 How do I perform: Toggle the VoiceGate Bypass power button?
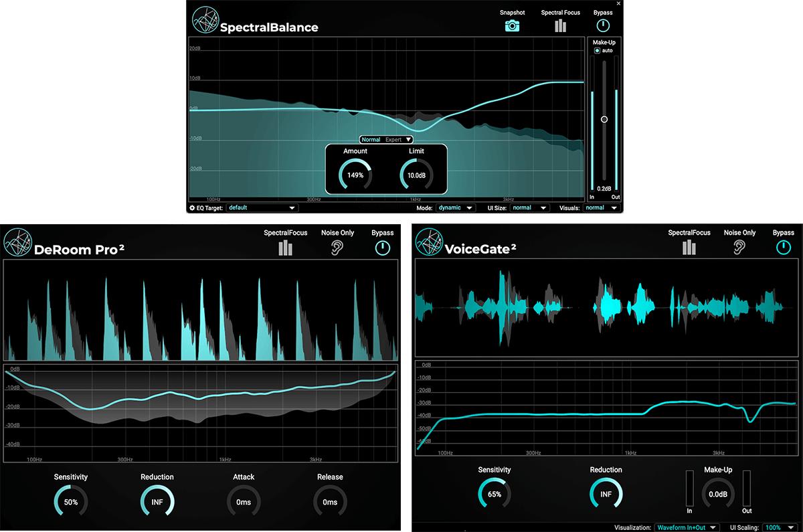(x=784, y=248)
